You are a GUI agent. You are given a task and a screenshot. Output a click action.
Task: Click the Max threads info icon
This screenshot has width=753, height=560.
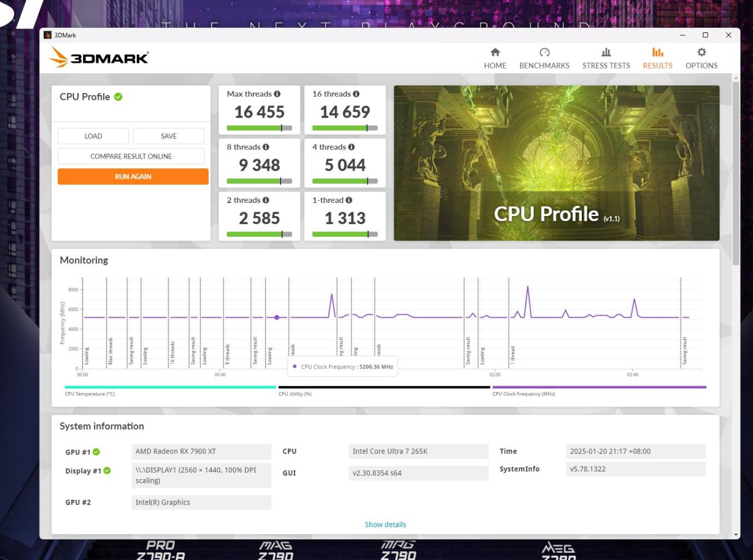pyautogui.click(x=277, y=94)
